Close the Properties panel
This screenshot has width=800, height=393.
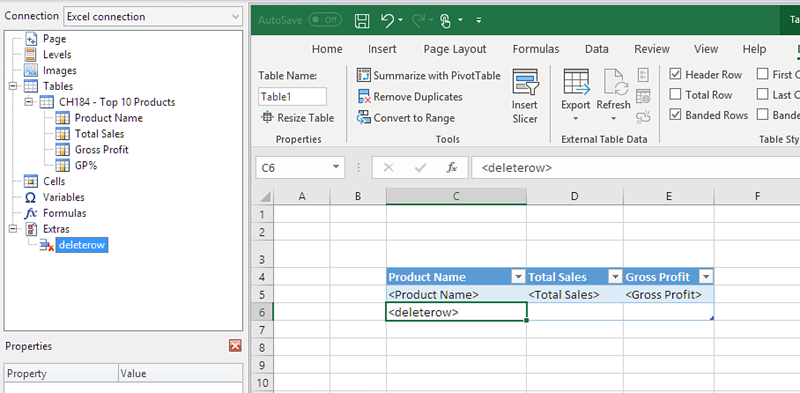pyautogui.click(x=235, y=346)
